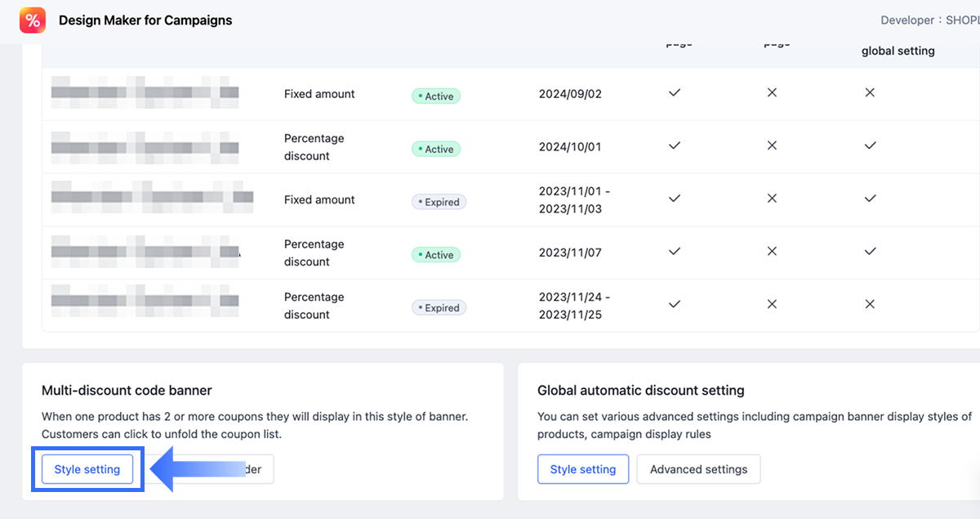
Task: Click the Active badge in the 2024/09/02 row
Action: tap(436, 96)
